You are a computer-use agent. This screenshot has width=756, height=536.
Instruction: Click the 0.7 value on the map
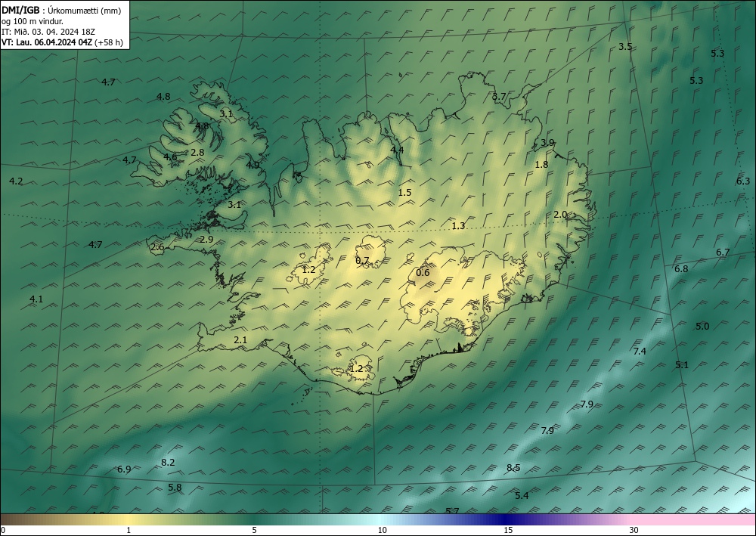click(362, 261)
